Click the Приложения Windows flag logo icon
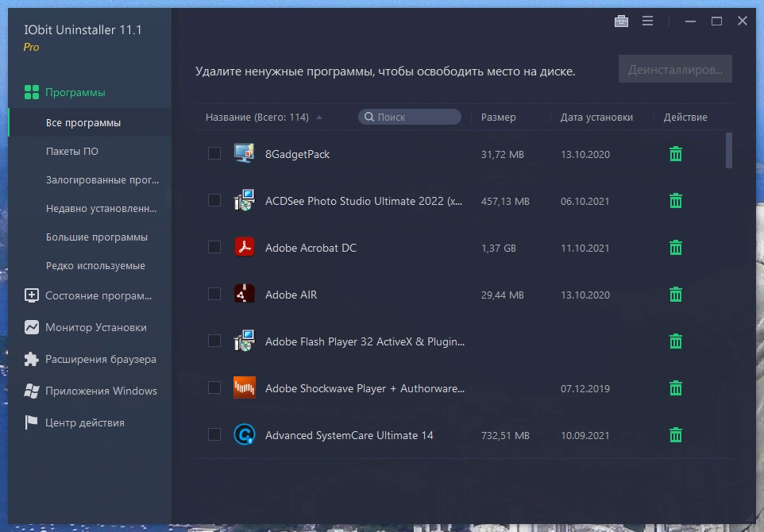The width and height of the screenshot is (764, 532). [32, 391]
